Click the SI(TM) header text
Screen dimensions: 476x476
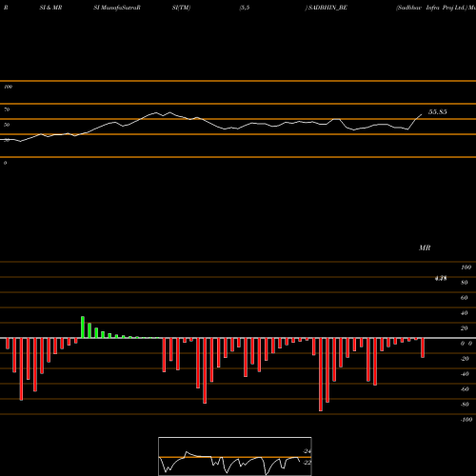pyautogui.click(x=181, y=8)
